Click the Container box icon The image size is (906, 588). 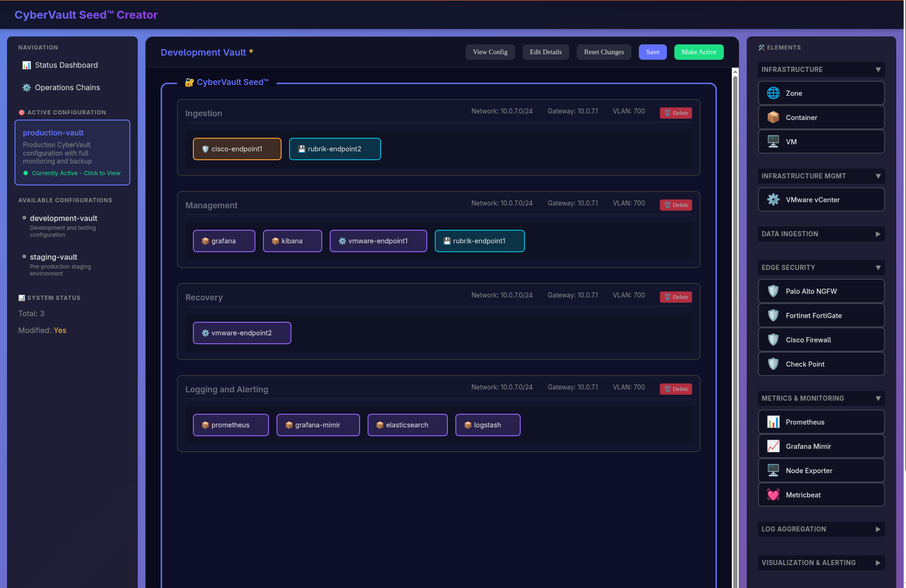[x=773, y=117]
